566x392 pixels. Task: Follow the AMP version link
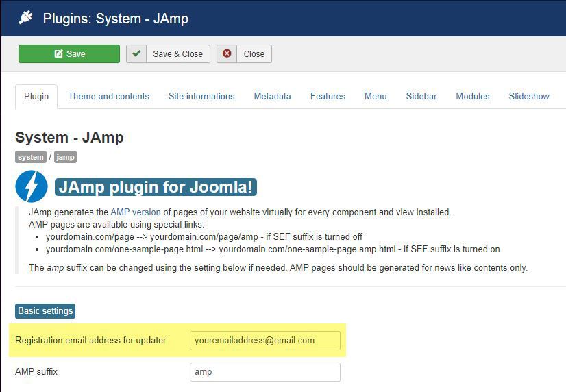[x=136, y=212]
